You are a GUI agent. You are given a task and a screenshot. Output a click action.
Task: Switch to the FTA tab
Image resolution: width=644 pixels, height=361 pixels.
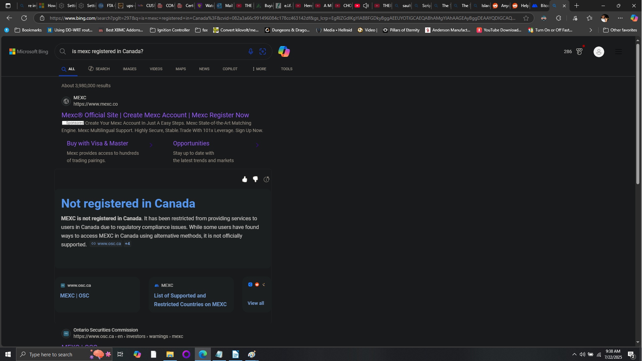(x=106, y=6)
